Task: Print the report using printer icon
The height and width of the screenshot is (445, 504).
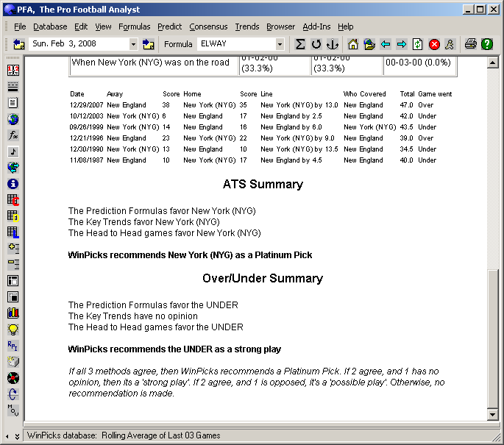Action: click(x=471, y=44)
